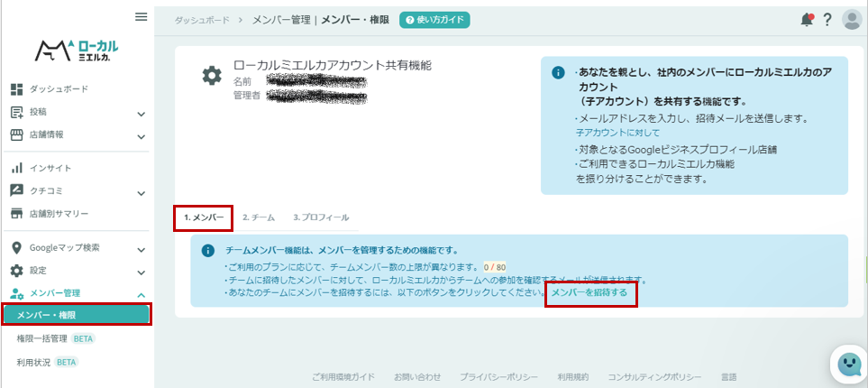Open notifications bell icon

click(807, 20)
